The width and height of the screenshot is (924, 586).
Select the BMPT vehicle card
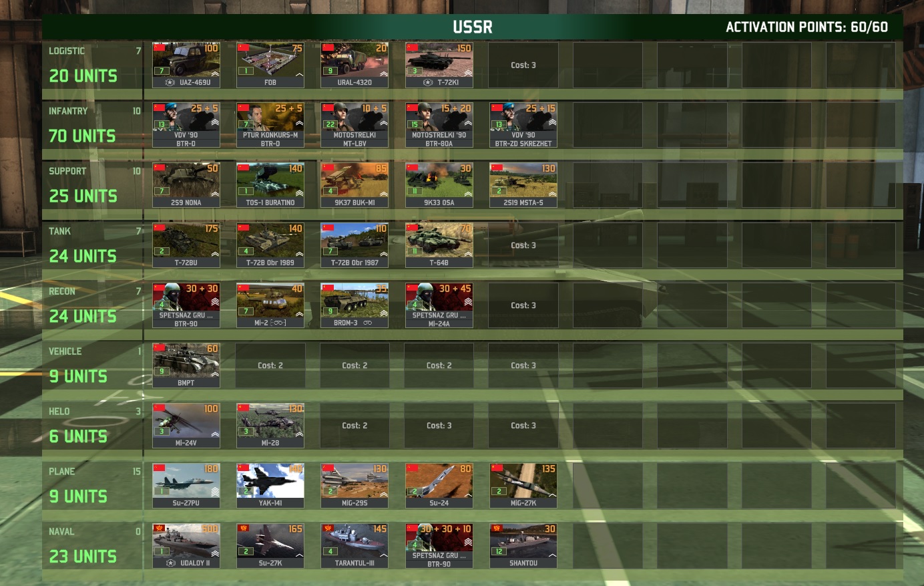(186, 364)
